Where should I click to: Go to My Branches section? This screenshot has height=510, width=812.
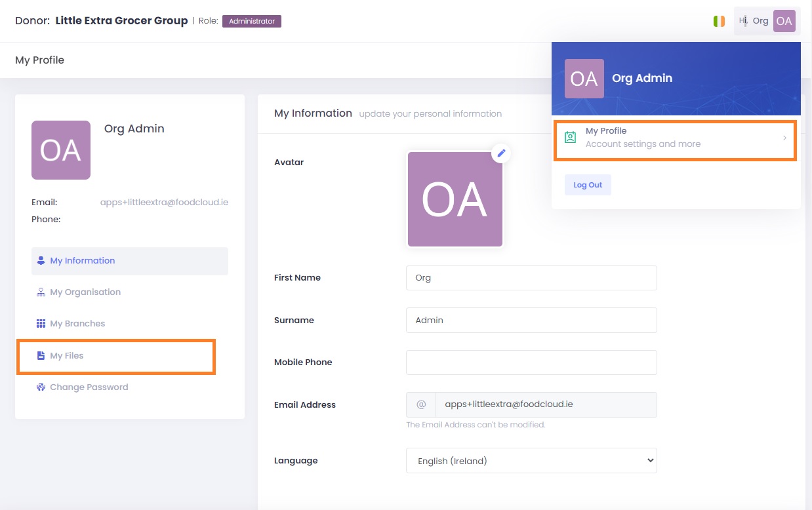tap(130, 324)
